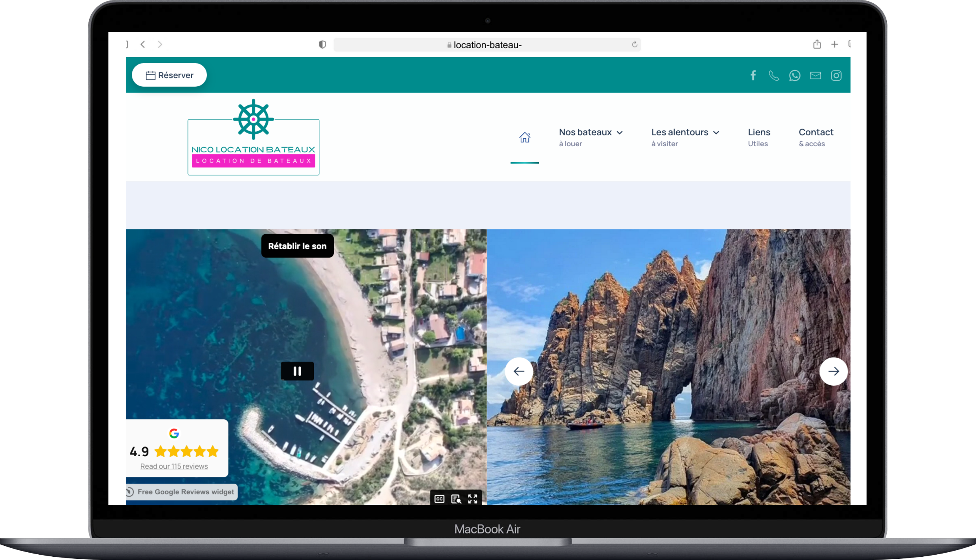
Task: Open WhatsApp chat icon
Action: pos(794,75)
